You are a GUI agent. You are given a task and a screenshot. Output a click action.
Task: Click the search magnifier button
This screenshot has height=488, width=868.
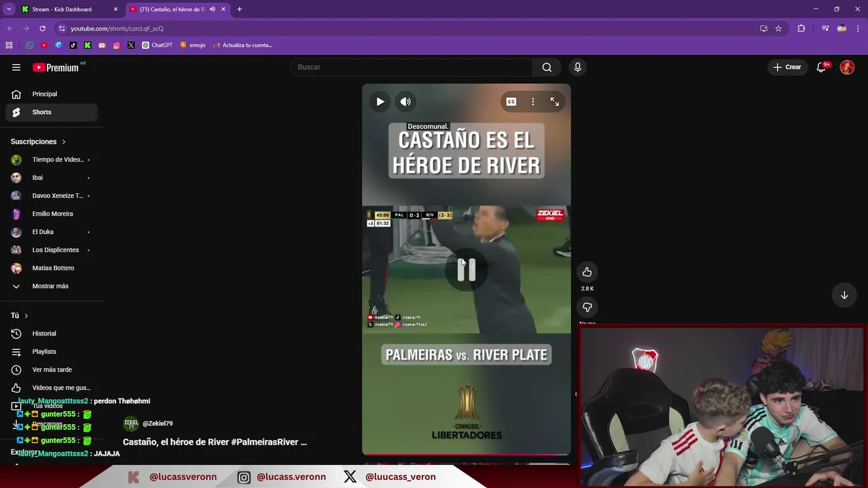[547, 67]
